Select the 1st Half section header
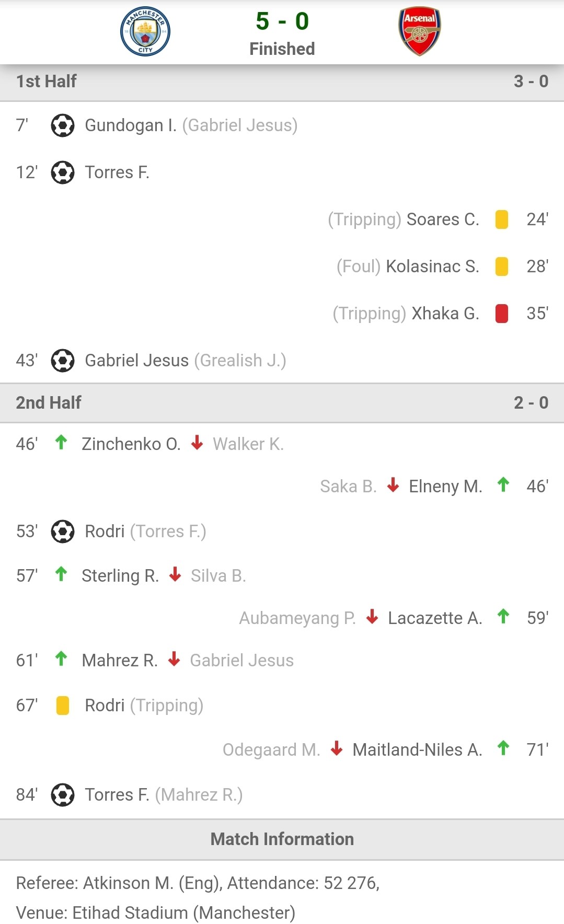This screenshot has height=924, width=564. tap(282, 82)
